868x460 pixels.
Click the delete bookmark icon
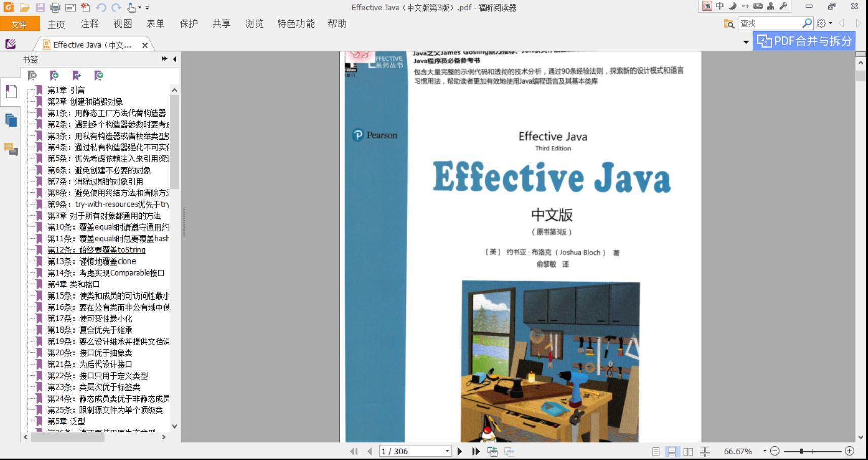(x=32, y=75)
